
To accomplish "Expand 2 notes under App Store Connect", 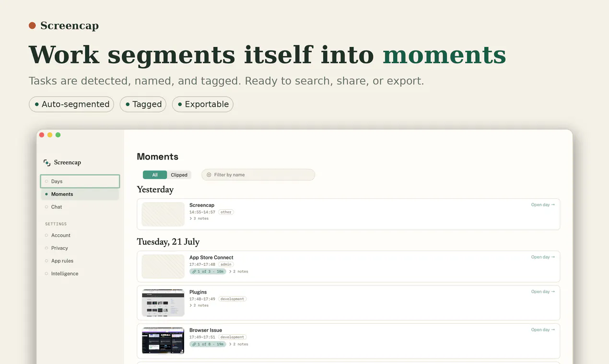I will coord(238,272).
